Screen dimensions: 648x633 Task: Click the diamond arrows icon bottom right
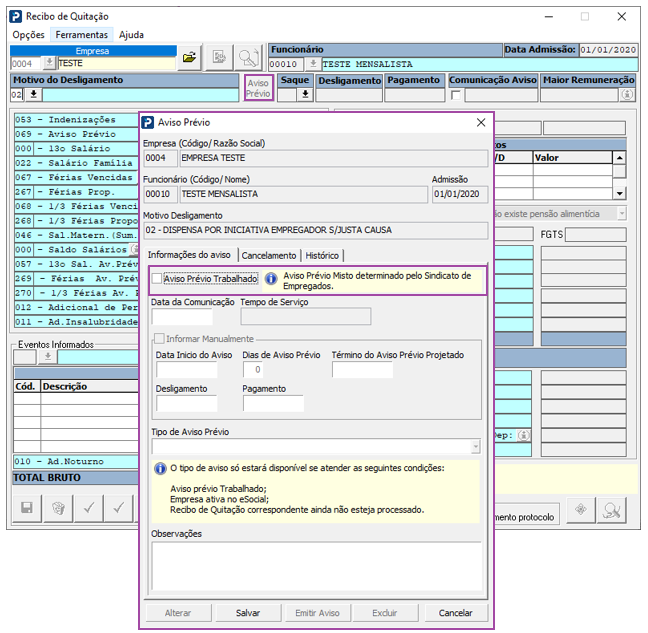coord(581,509)
